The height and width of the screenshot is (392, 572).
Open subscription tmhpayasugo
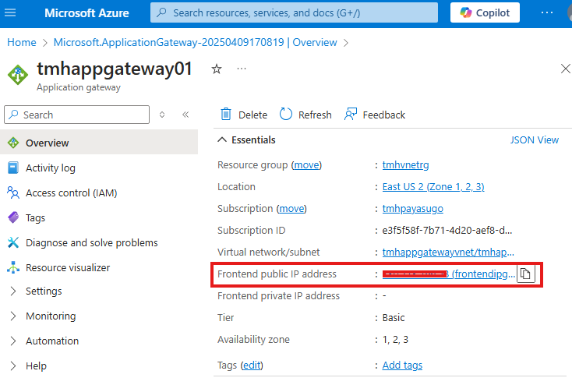[x=412, y=209]
